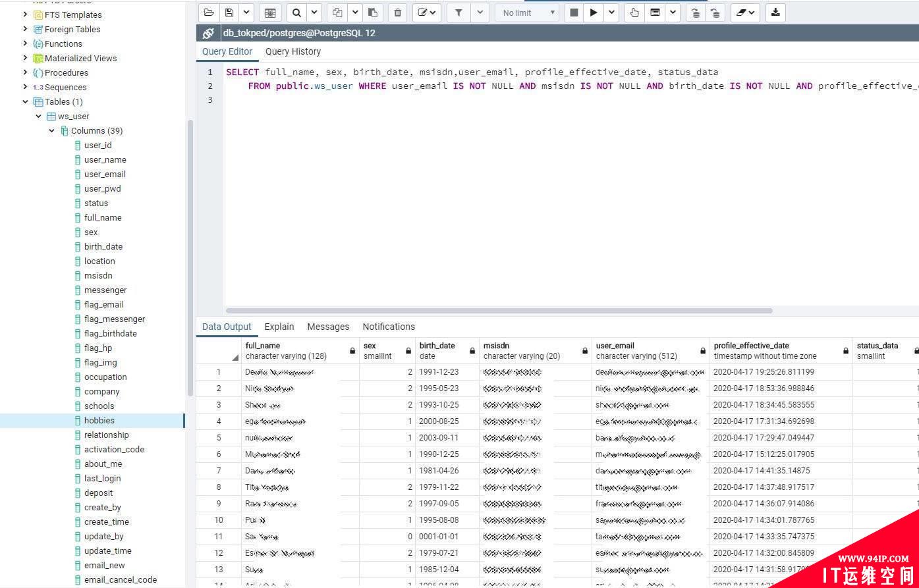Expand the Foreign Tables node
Viewport: 919px width, 588px height.
point(25,29)
